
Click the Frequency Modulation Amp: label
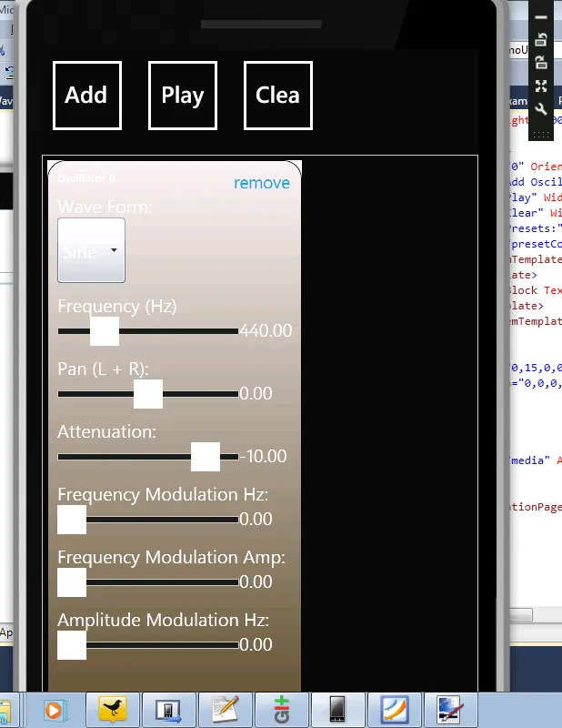[x=171, y=557]
